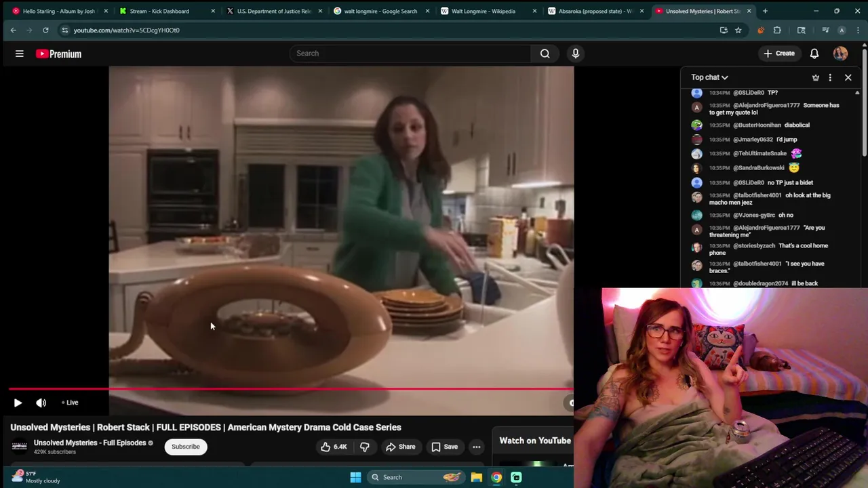Open File Explorer from taskbar
Image resolution: width=868 pixels, height=488 pixels.
[x=477, y=477]
